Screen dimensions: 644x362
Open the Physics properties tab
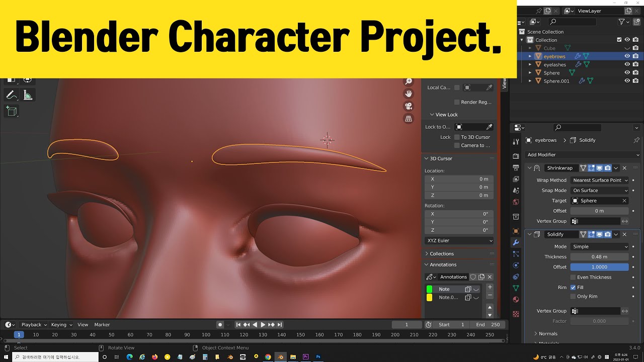[516, 265]
